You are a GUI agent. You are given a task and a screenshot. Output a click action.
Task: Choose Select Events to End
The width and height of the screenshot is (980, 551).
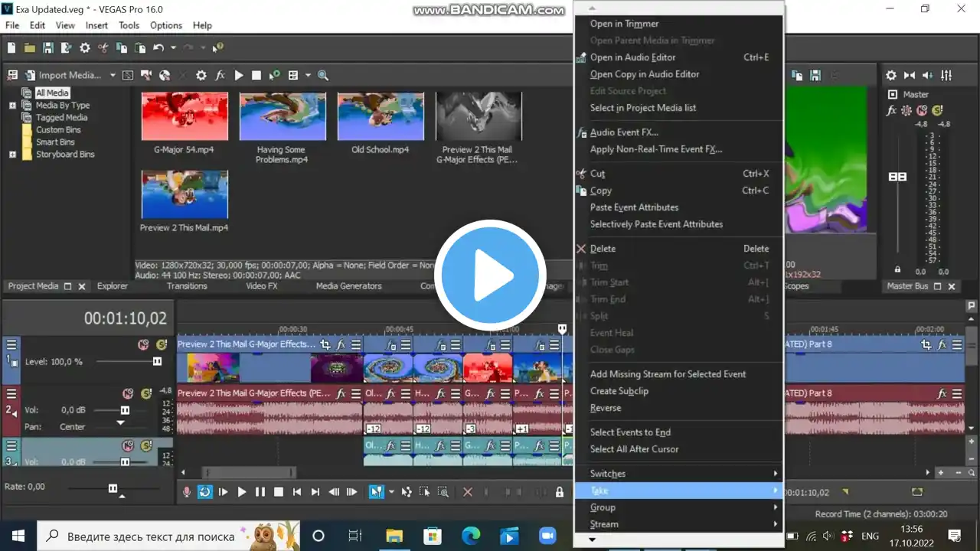[x=679, y=432]
